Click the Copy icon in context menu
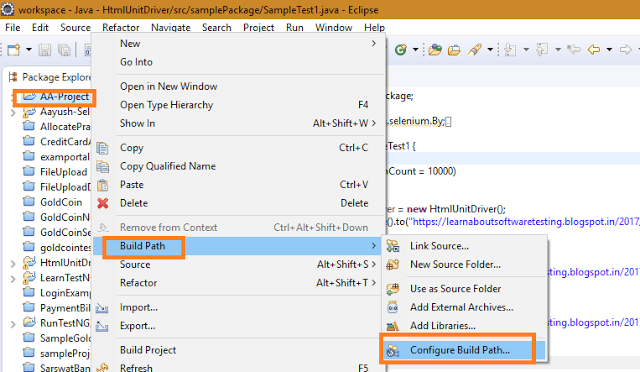This screenshot has height=372, width=640. pyautogui.click(x=102, y=148)
